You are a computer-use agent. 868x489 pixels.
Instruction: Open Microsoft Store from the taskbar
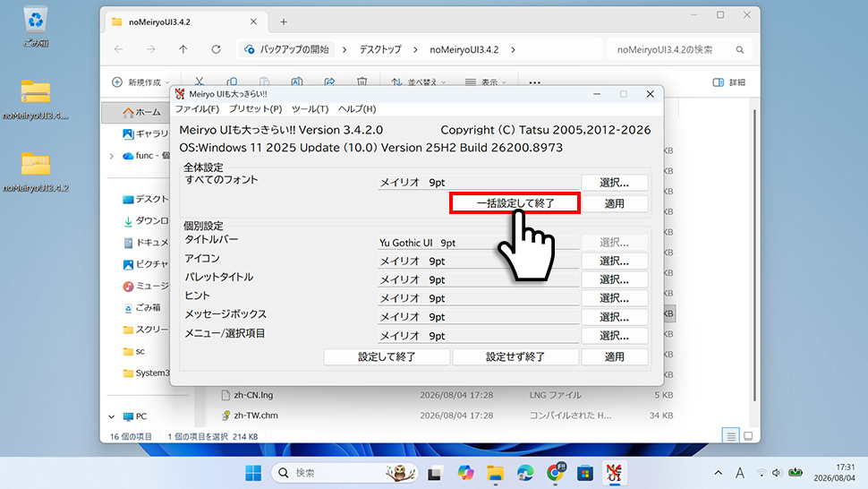[585, 473]
